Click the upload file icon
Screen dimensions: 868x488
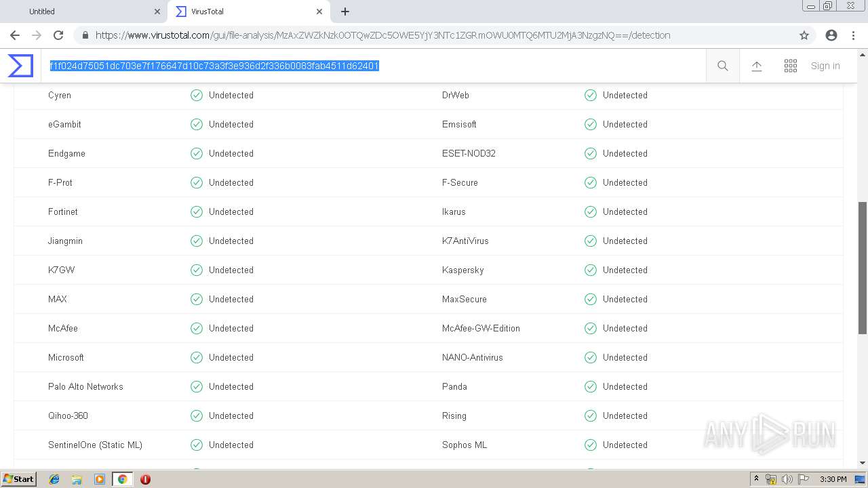click(757, 66)
